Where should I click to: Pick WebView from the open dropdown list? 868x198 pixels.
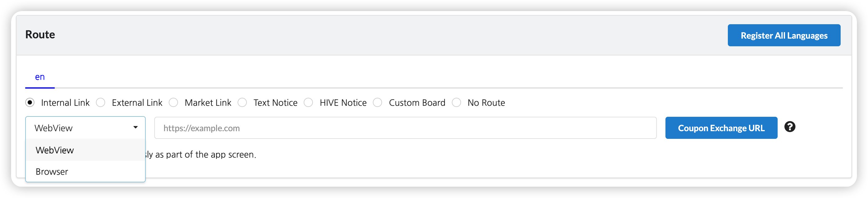coord(55,150)
